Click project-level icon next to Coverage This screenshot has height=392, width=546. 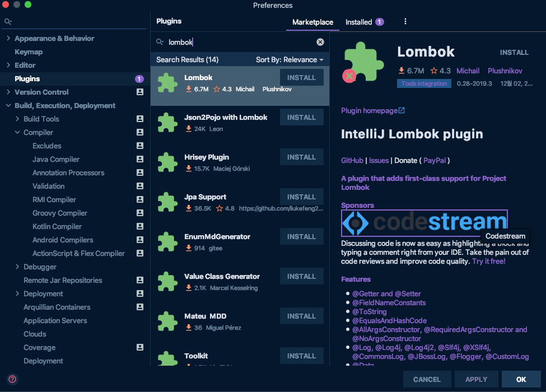tap(140, 347)
